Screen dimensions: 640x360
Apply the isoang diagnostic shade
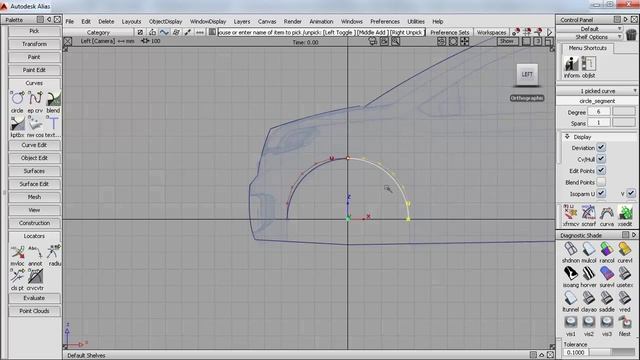(571, 273)
